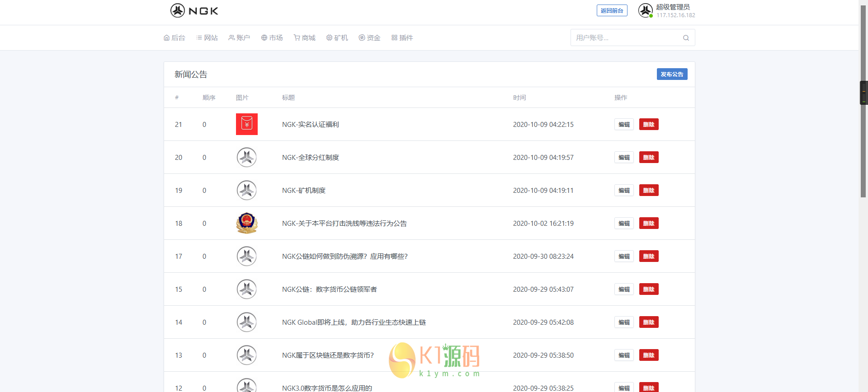Open the 资金 funds menu
868x392 pixels.
pyautogui.click(x=369, y=38)
